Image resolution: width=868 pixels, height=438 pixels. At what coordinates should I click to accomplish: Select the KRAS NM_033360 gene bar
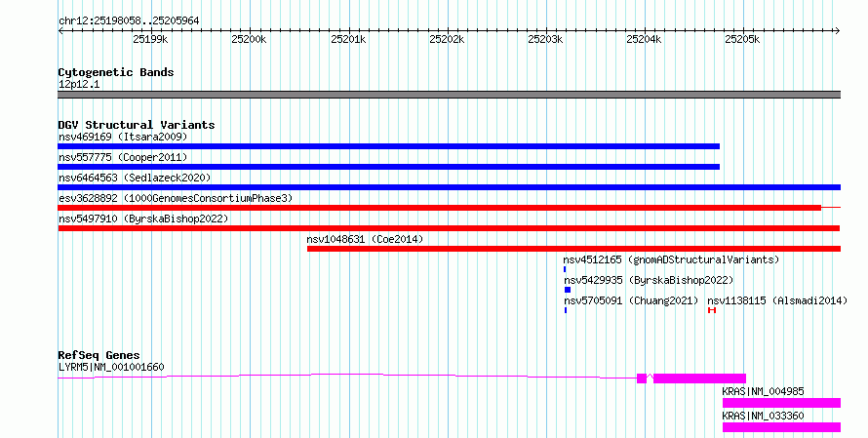pos(781,427)
